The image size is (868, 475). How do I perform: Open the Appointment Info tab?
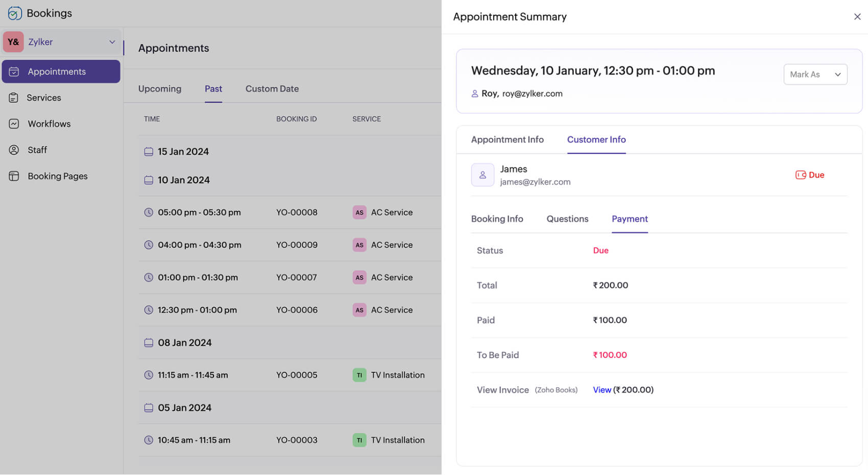[x=508, y=139]
